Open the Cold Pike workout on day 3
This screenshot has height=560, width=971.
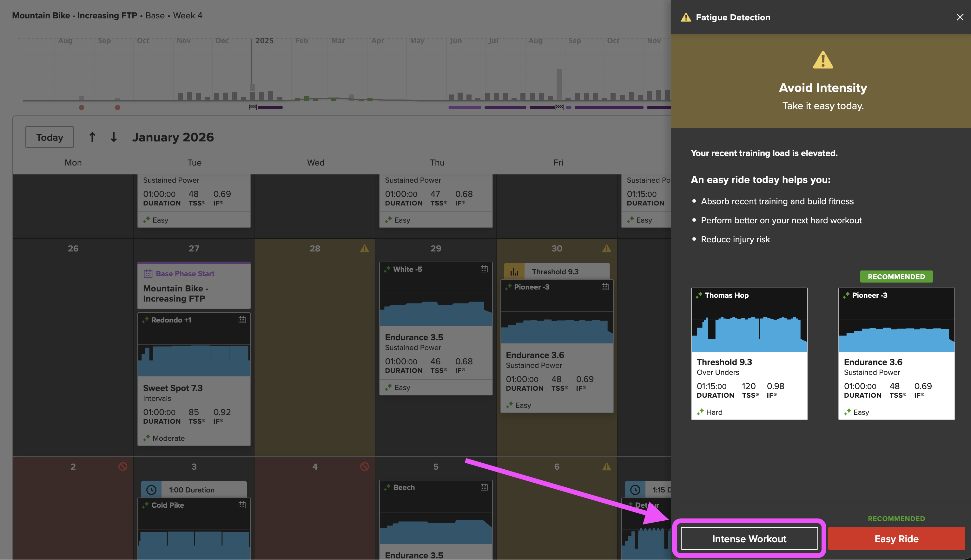(x=194, y=529)
